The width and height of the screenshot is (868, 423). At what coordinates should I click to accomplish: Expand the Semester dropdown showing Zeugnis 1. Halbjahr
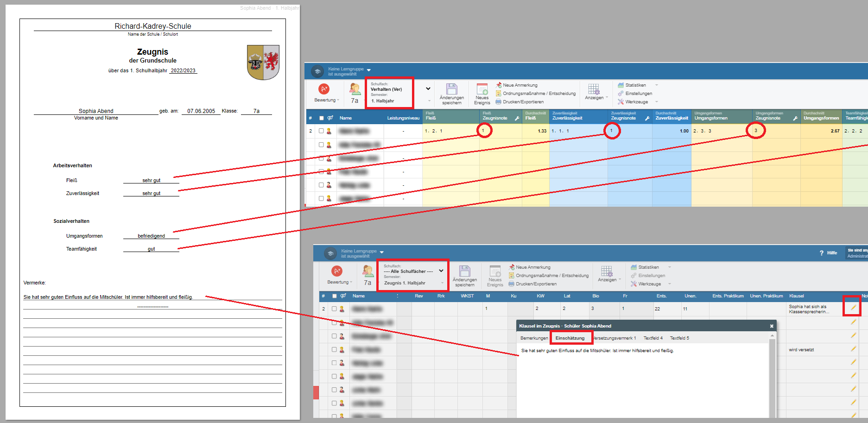(442, 283)
